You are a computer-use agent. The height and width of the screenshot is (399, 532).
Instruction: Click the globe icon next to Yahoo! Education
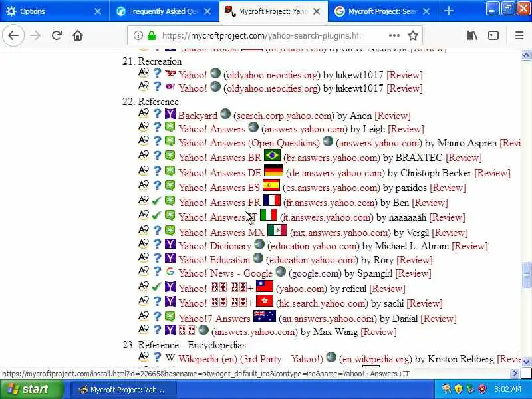point(258,258)
